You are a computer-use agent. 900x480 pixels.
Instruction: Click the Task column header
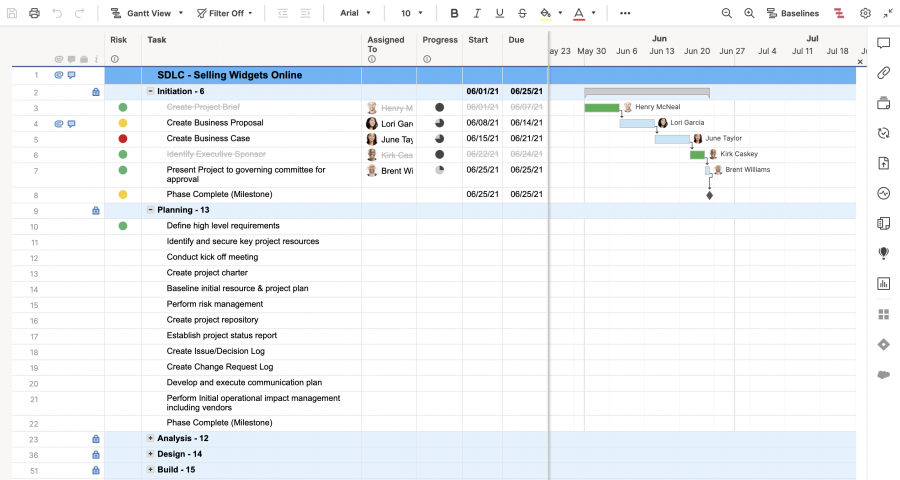point(157,40)
